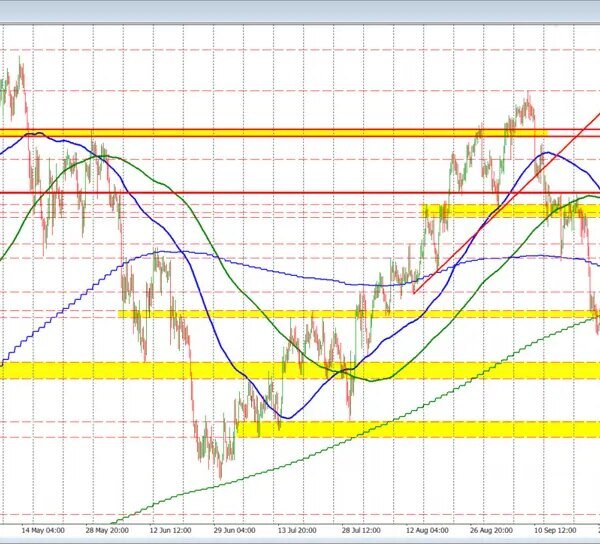Image resolution: width=600 pixels, height=544 pixels.
Task: Select the 12 Aug 04:00 time axis label
Action: click(x=427, y=531)
